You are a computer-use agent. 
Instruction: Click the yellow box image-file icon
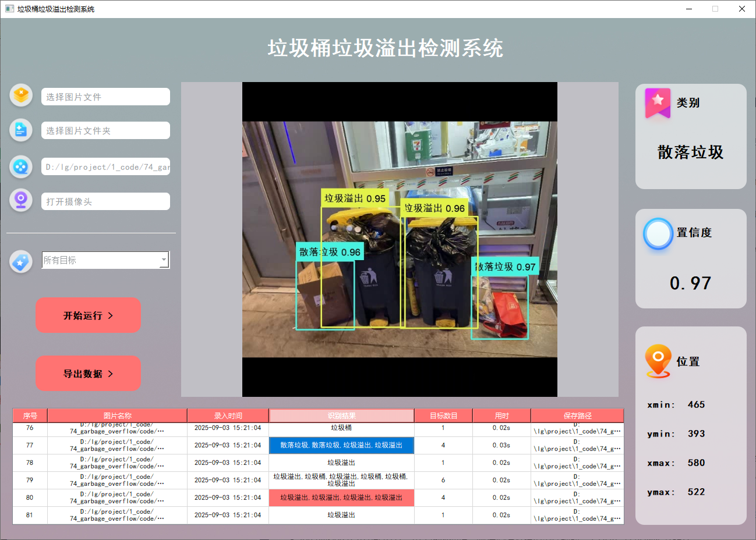point(21,95)
